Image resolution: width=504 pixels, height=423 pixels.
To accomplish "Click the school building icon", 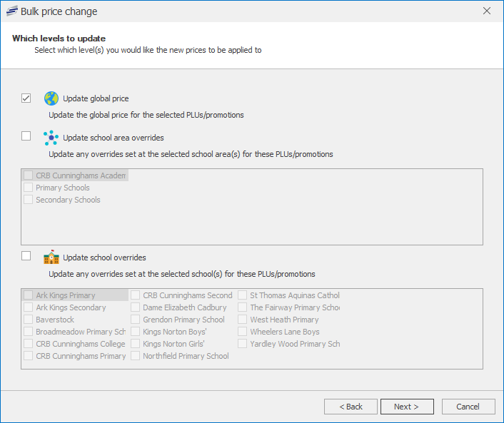I will click(51, 257).
